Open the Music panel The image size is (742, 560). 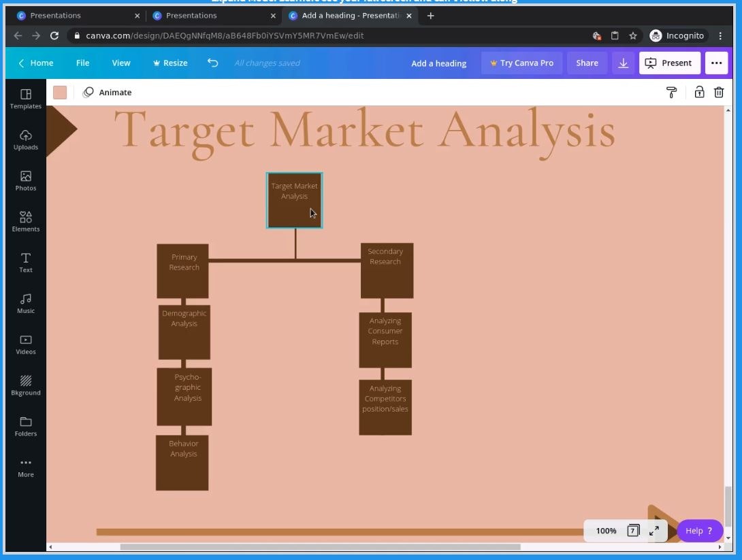26,303
